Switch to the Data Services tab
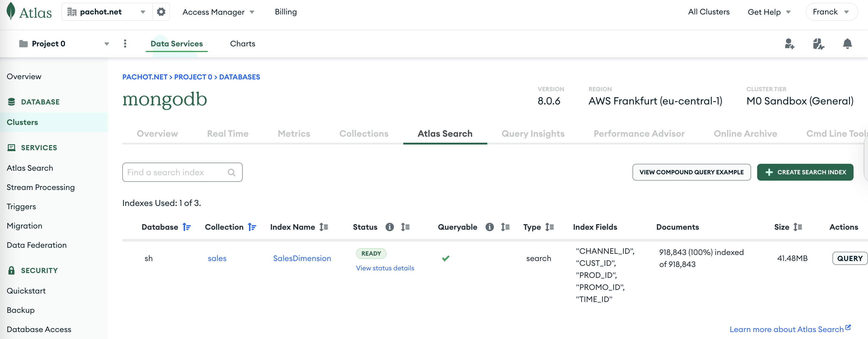The width and height of the screenshot is (868, 339). pyautogui.click(x=176, y=43)
